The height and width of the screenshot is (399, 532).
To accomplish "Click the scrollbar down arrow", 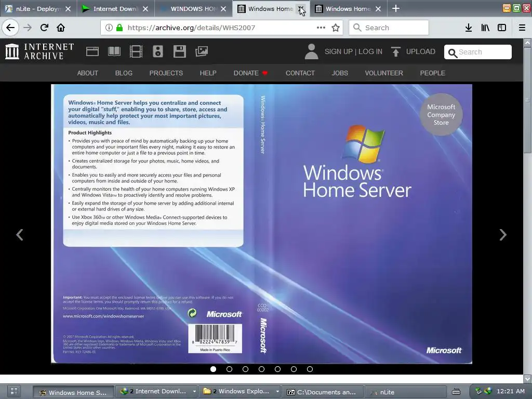I will 527,378.
